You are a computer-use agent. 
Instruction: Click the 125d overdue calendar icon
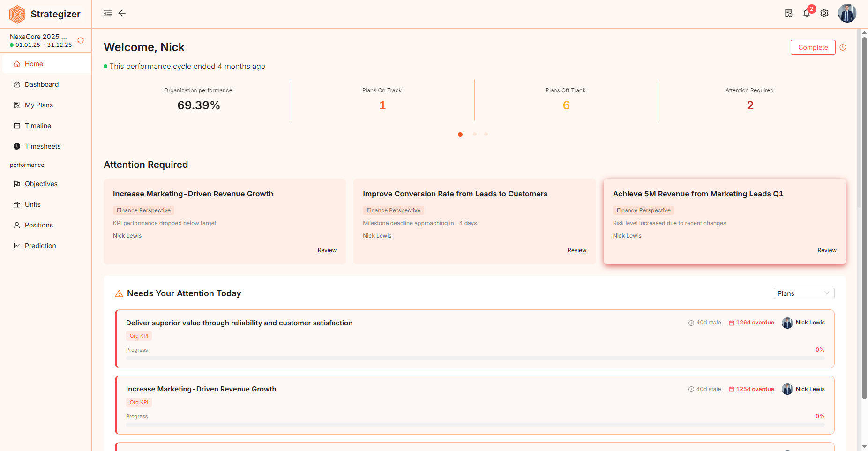click(x=731, y=389)
